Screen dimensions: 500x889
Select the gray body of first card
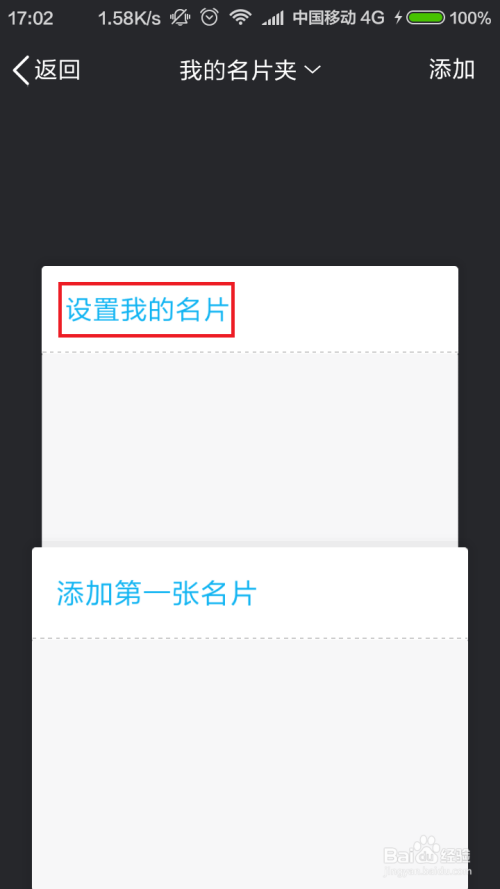250,763
